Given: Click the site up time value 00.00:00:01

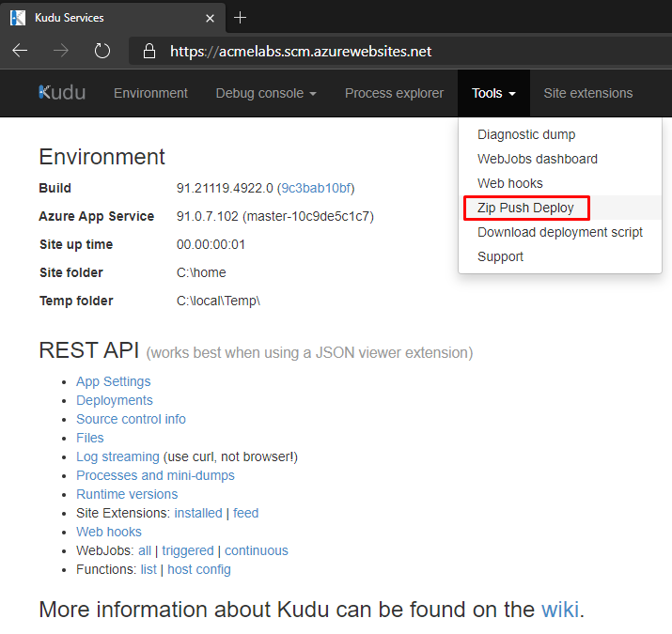Looking at the screenshot, I should coord(211,244).
